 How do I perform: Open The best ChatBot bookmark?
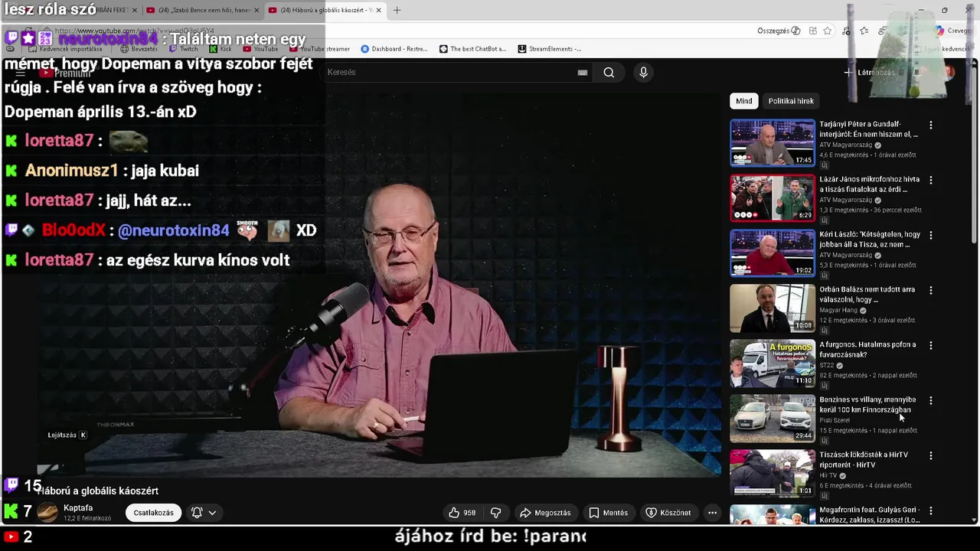[x=472, y=49]
